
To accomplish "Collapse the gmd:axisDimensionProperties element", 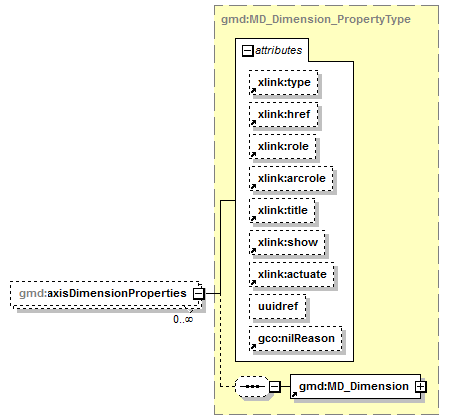I will tap(198, 294).
